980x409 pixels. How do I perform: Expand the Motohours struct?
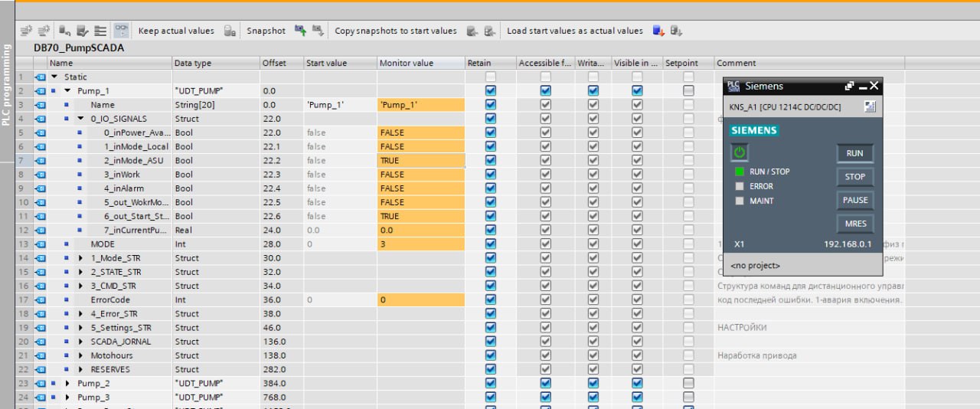click(81, 355)
